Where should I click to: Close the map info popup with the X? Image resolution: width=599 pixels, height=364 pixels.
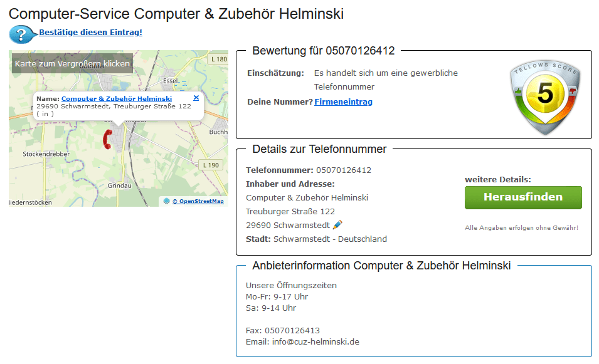(x=196, y=98)
